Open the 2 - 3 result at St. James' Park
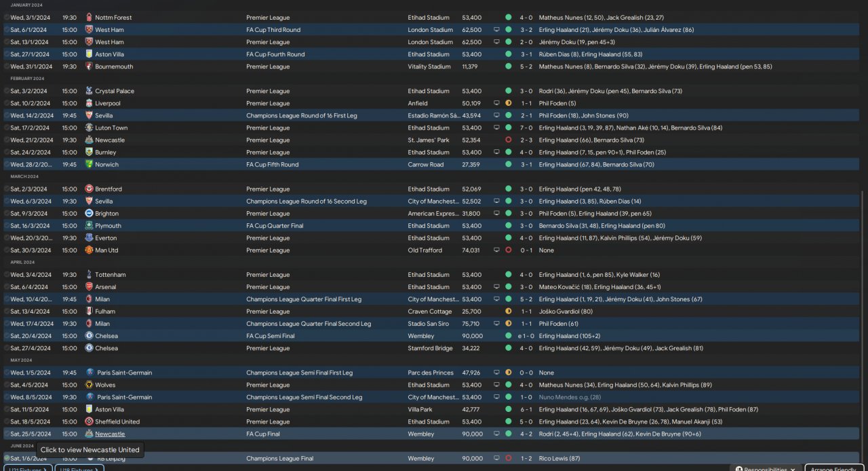Screen dimensions: 868x471 coord(526,140)
